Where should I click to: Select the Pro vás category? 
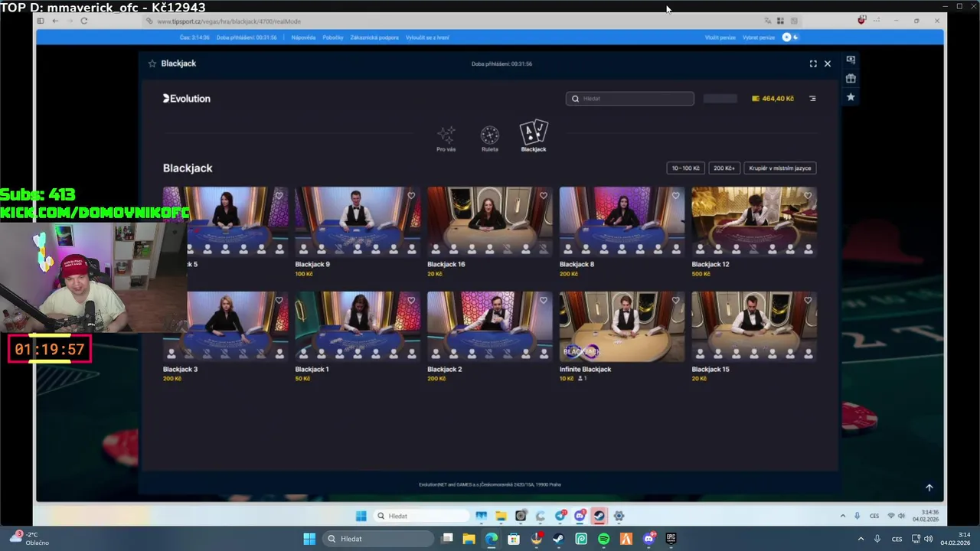coord(446,139)
